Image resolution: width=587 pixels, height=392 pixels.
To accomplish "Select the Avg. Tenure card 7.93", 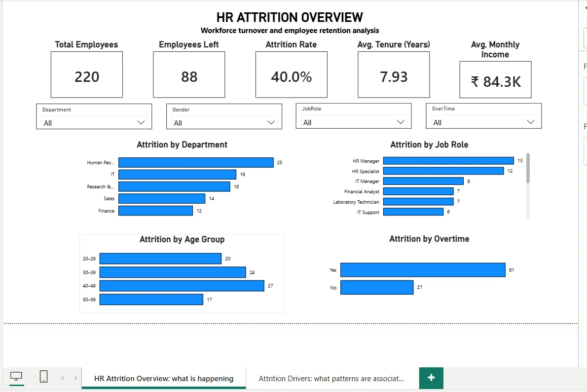I will pos(394,75).
